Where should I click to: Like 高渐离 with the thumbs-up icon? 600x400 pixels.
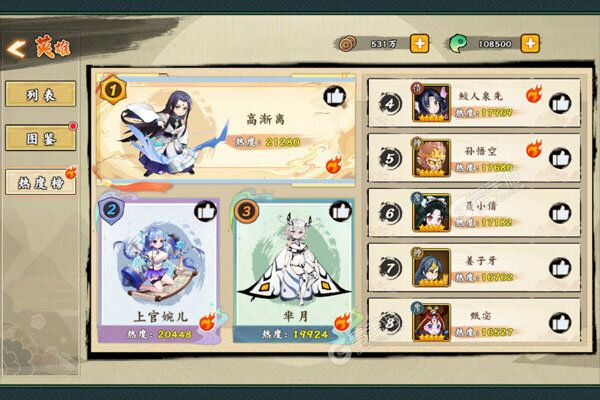(335, 97)
